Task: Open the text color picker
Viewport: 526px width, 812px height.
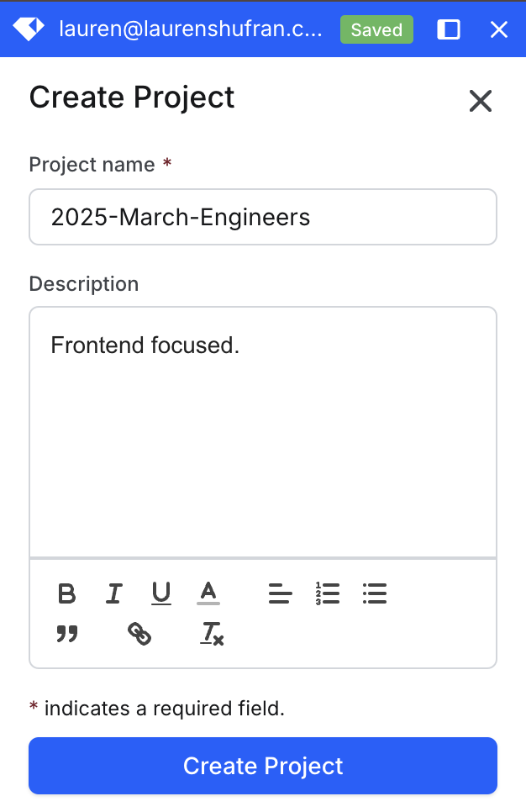Action: click(x=208, y=593)
